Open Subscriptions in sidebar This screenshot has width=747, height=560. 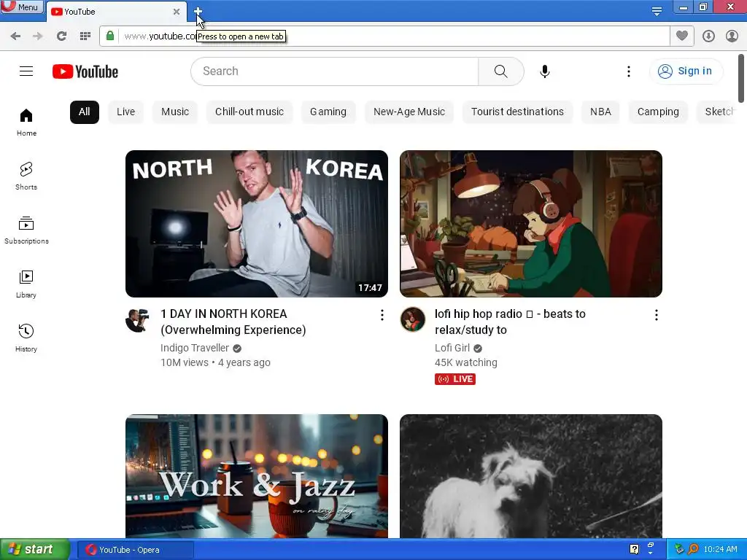[x=26, y=230]
